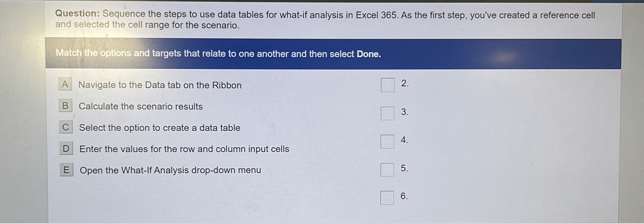
Task: Click the letter B tile icon
Action: [65, 106]
